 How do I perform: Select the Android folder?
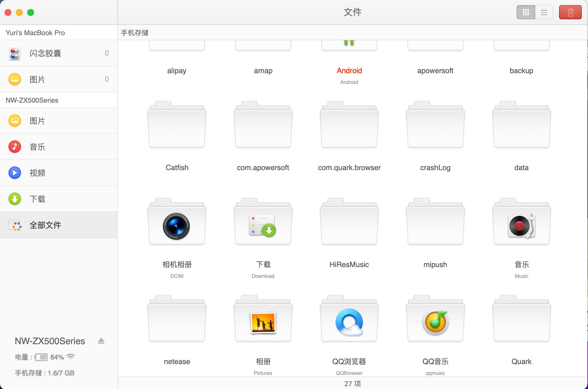349,70
